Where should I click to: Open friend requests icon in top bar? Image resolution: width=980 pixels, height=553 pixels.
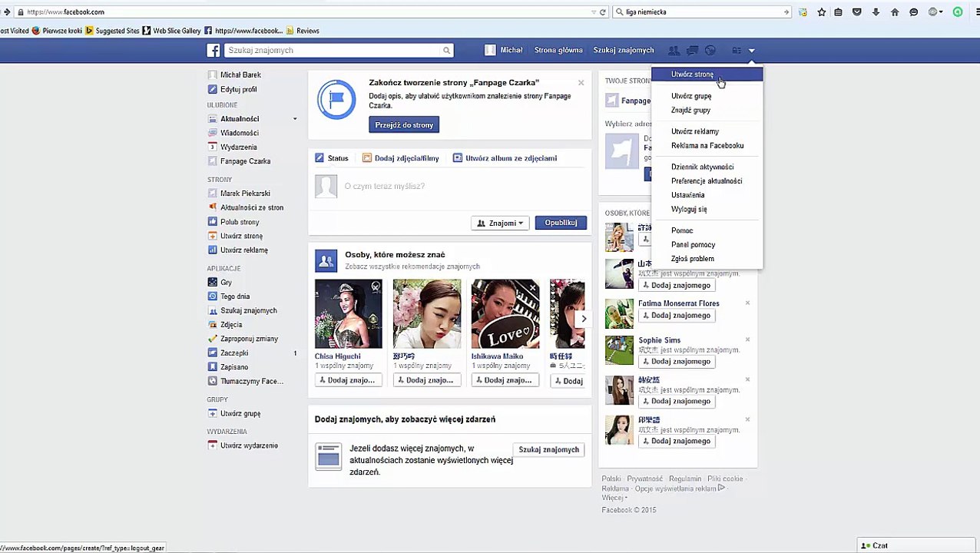coord(674,51)
